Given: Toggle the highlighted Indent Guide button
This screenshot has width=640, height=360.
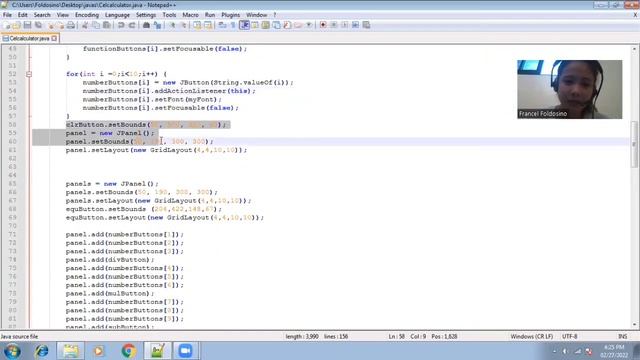Looking at the screenshot, I should coord(244,25).
